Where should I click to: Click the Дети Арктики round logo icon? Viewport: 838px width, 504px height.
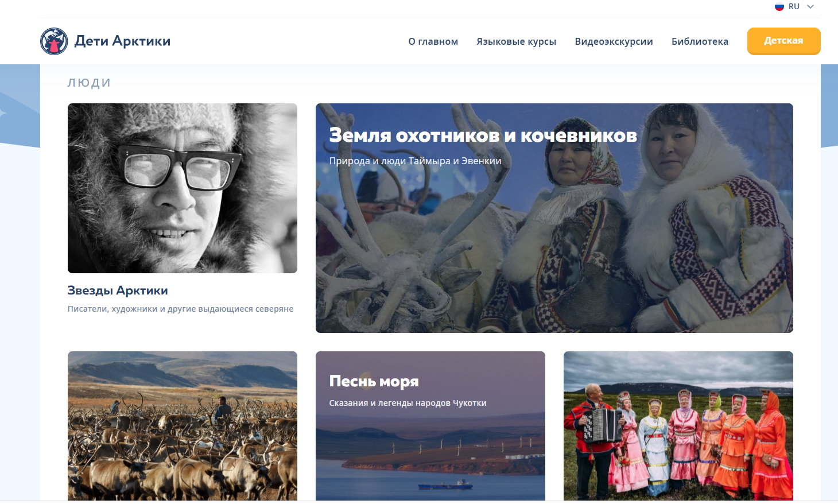click(x=54, y=41)
